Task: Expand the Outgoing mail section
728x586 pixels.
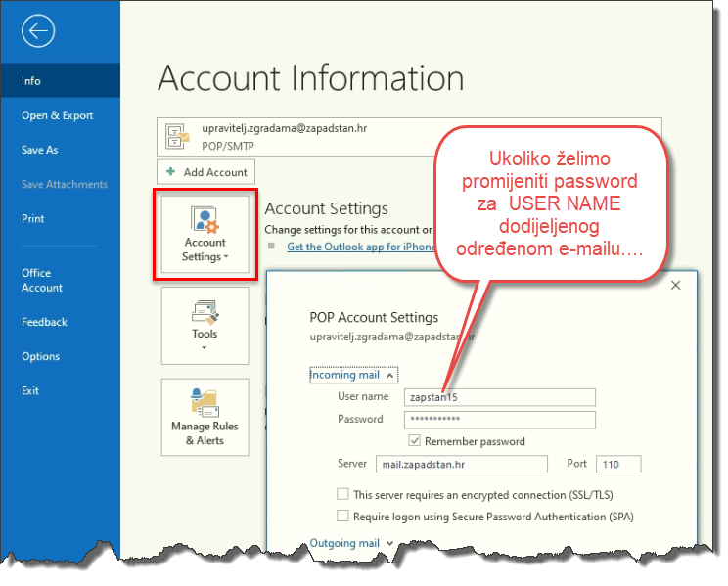Action: click(x=351, y=543)
